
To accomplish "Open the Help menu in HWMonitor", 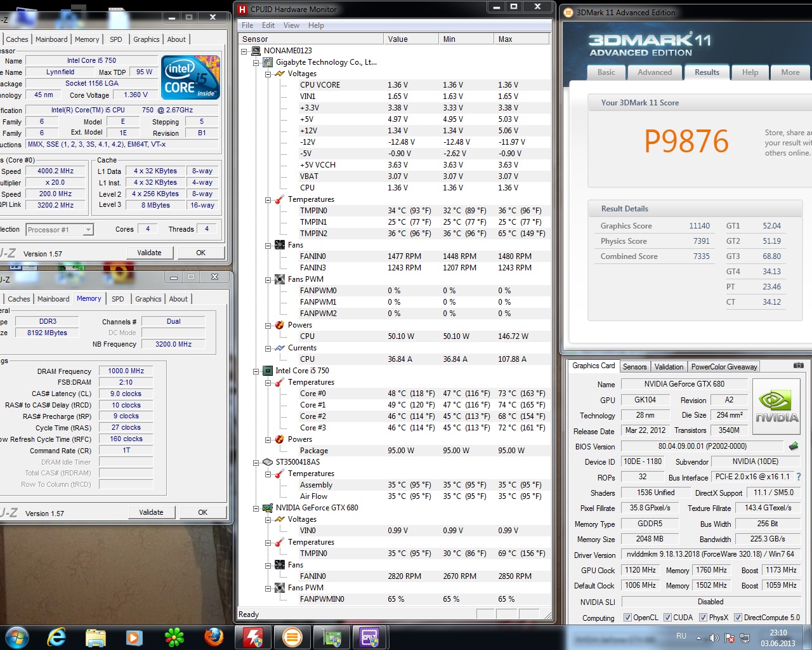I will pos(316,25).
